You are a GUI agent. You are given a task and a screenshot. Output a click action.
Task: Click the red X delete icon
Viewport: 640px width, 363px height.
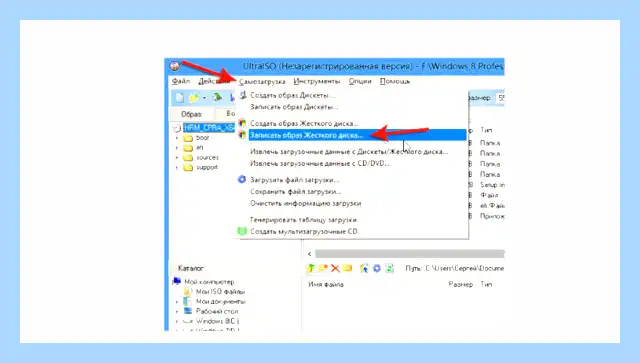click(x=335, y=268)
